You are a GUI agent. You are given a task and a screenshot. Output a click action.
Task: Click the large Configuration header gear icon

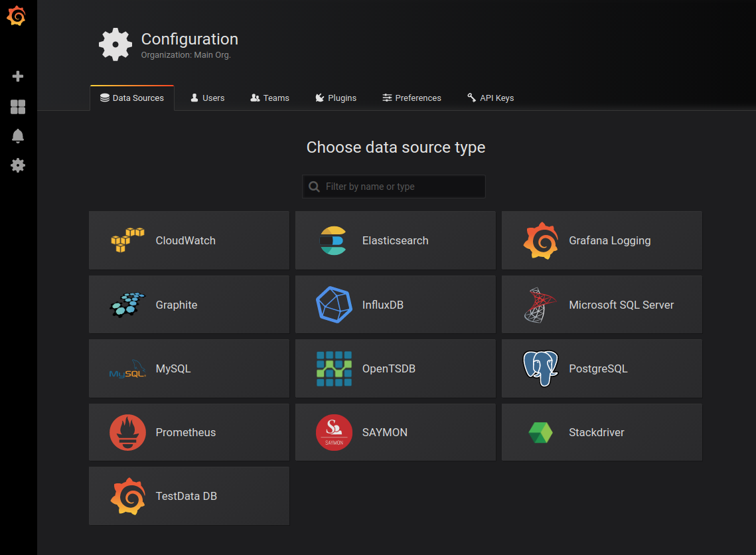(x=115, y=44)
